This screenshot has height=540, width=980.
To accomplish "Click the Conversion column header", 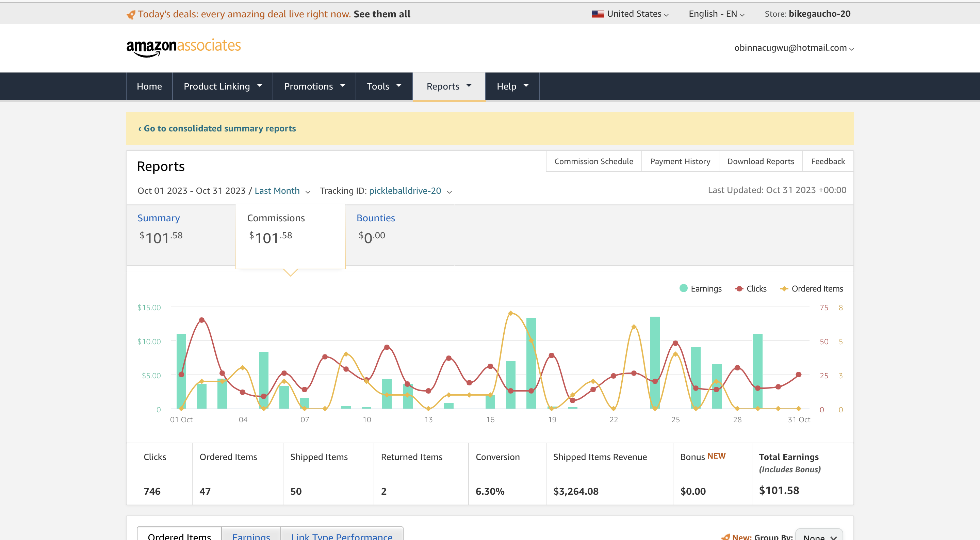I will click(497, 457).
